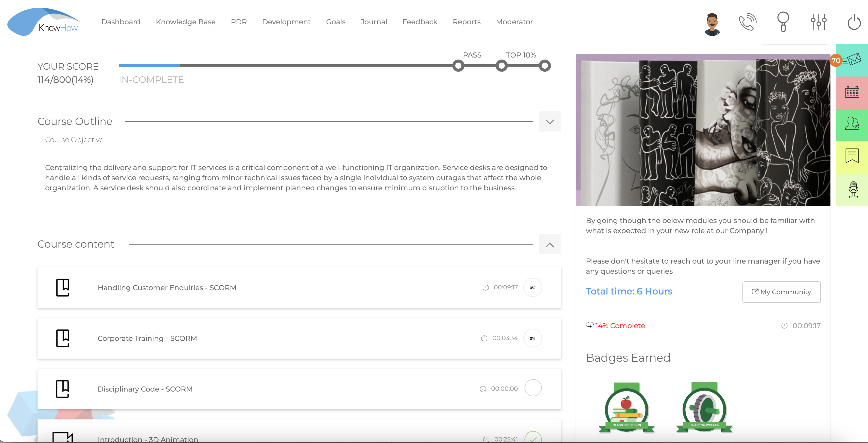
Task: Click the 0% progress circle for Corporate Training
Action: coord(532,338)
